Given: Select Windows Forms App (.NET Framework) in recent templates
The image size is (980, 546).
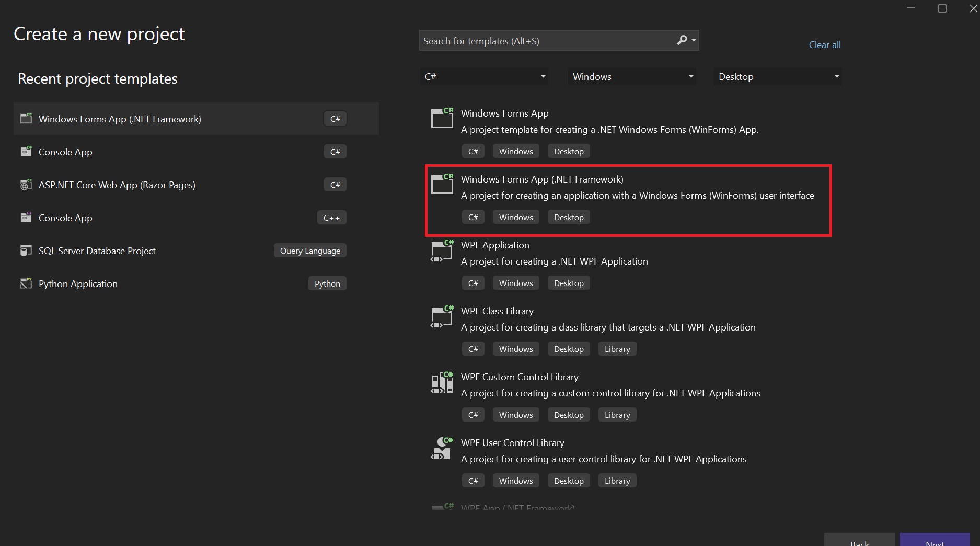Looking at the screenshot, I should (x=196, y=119).
